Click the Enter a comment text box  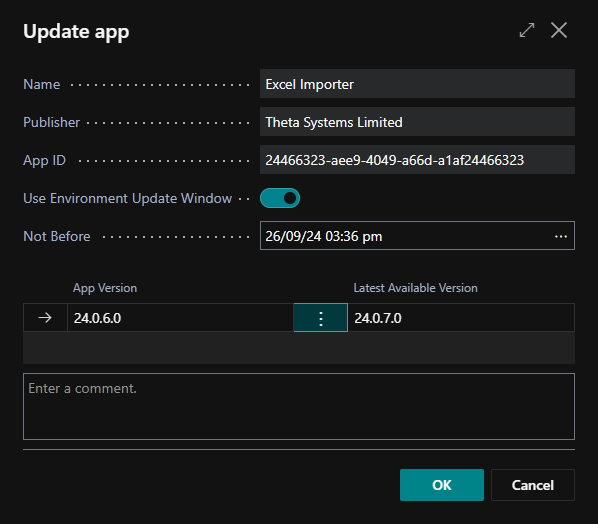(x=299, y=407)
